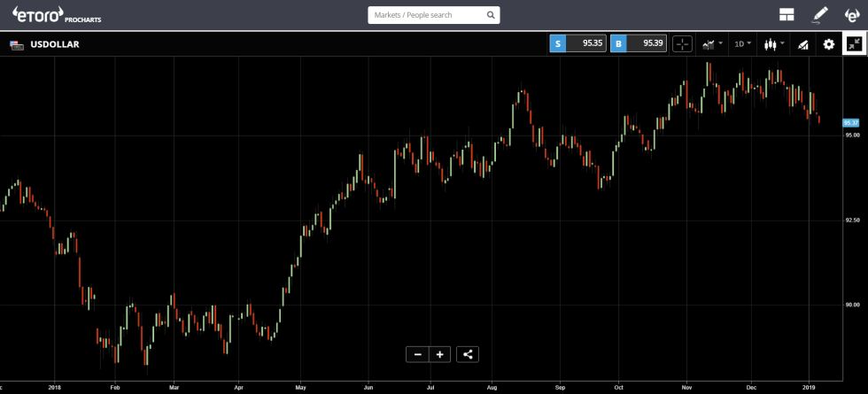Click in the Markets / People search field

[x=425, y=15]
